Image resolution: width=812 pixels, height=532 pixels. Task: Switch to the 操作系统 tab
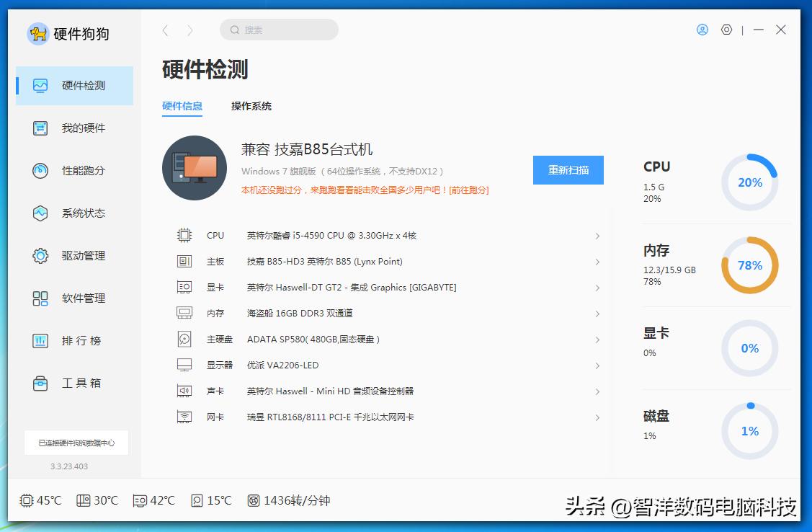[x=251, y=106]
